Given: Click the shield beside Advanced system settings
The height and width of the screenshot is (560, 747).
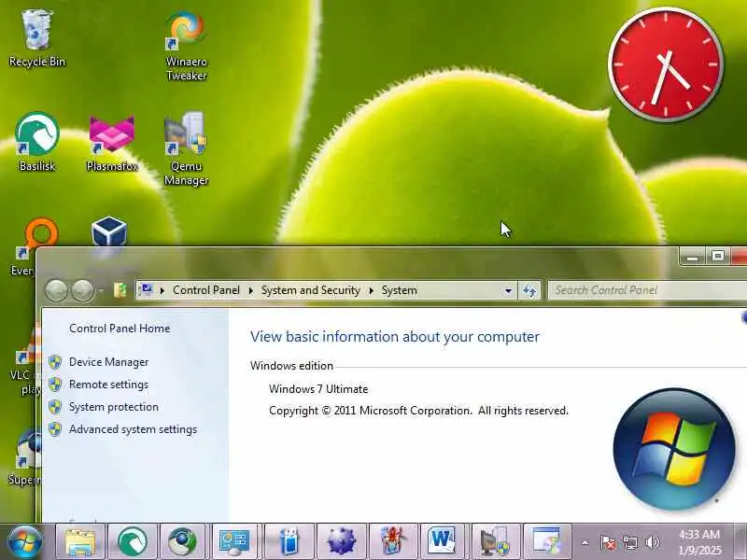Looking at the screenshot, I should 55,429.
